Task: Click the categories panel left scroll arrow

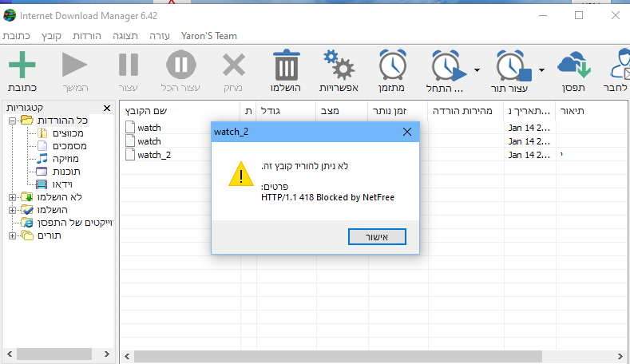Action: tap(10, 354)
